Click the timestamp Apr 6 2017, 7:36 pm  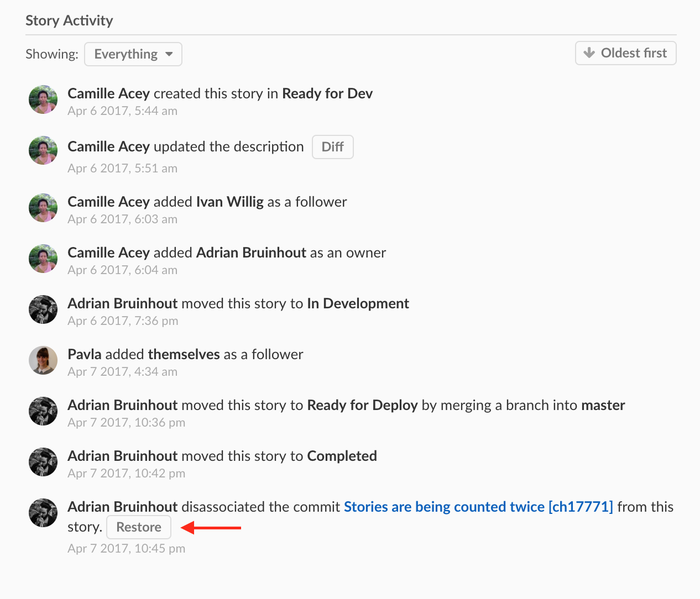tap(123, 321)
